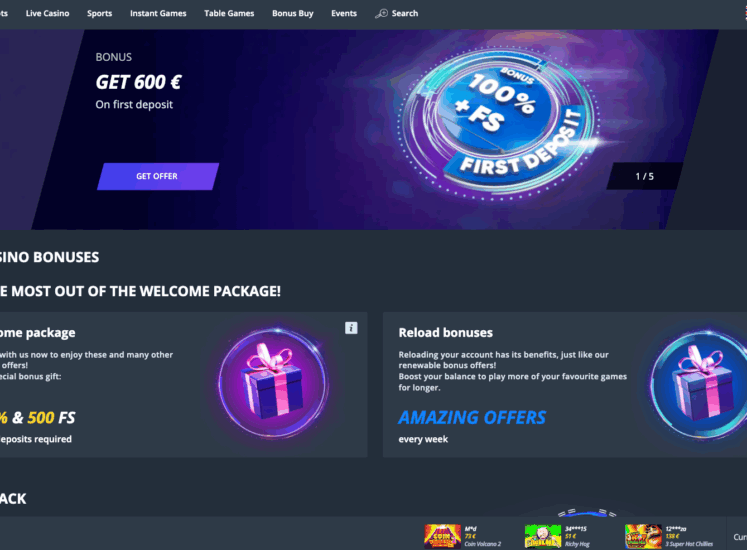Image resolution: width=747 pixels, height=550 pixels.
Task: Open the Bonus Buy category
Action: point(293,13)
